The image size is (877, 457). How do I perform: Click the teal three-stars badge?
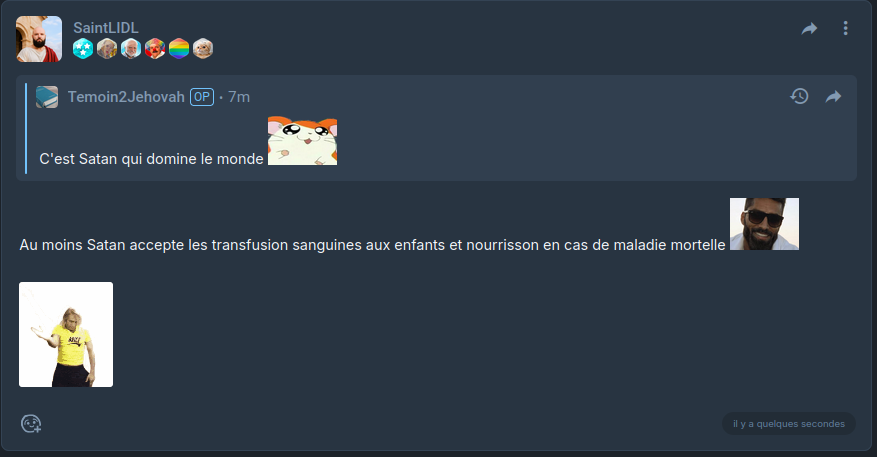[83, 49]
